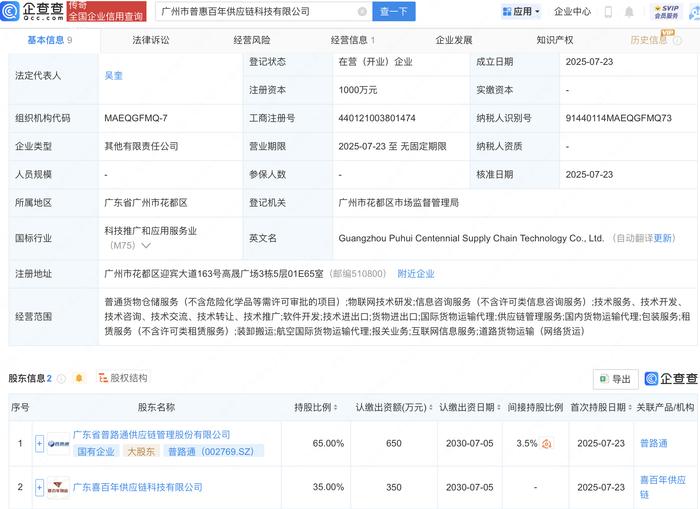Expand row 2 shareholder plus button
The image size is (700, 509).
[39, 487]
